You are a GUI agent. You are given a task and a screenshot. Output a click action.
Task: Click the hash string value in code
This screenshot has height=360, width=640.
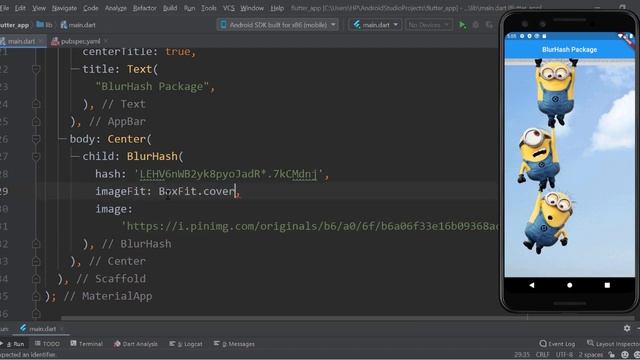[229, 174]
